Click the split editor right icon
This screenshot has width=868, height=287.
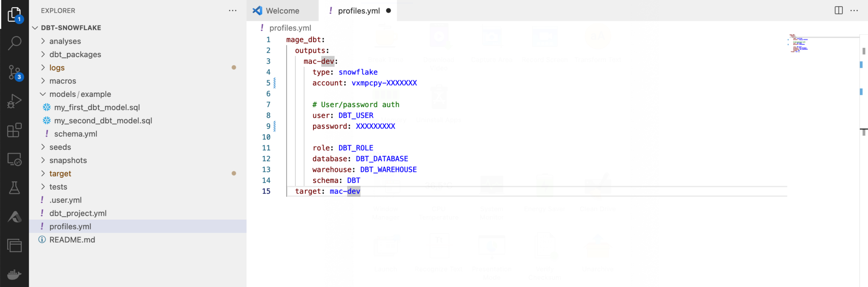point(838,10)
